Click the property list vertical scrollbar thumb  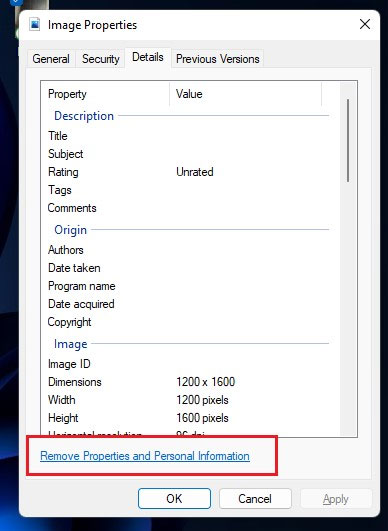pyautogui.click(x=348, y=141)
